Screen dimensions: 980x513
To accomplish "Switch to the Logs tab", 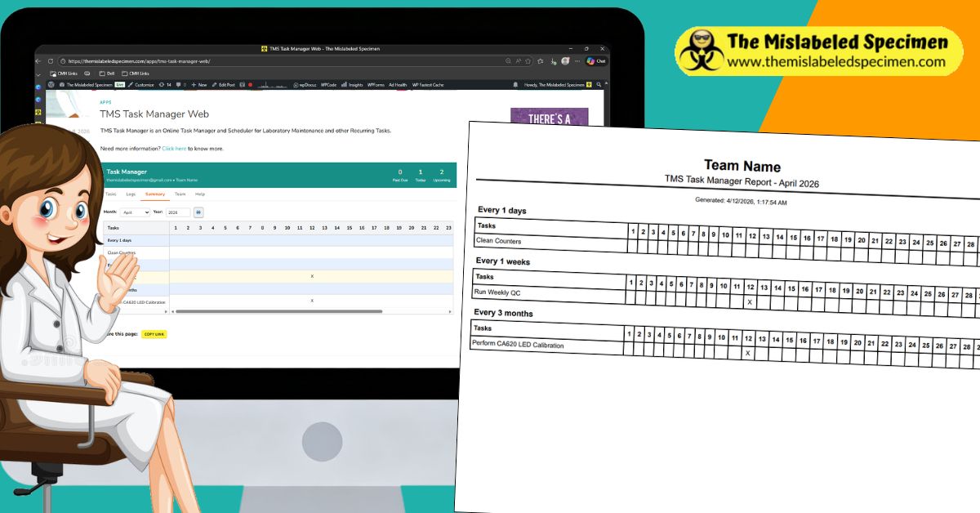I will [x=131, y=194].
